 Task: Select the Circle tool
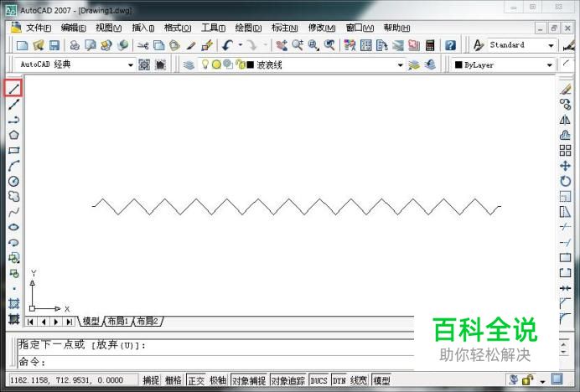(13, 181)
